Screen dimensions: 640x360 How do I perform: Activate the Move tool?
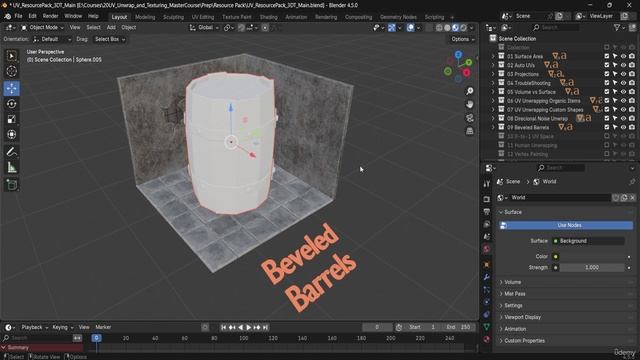point(12,88)
